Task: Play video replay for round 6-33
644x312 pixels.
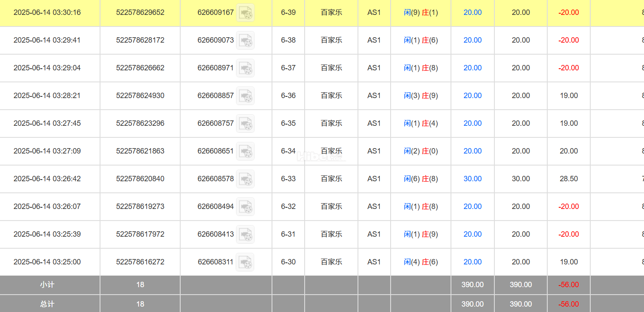Action: pos(245,179)
